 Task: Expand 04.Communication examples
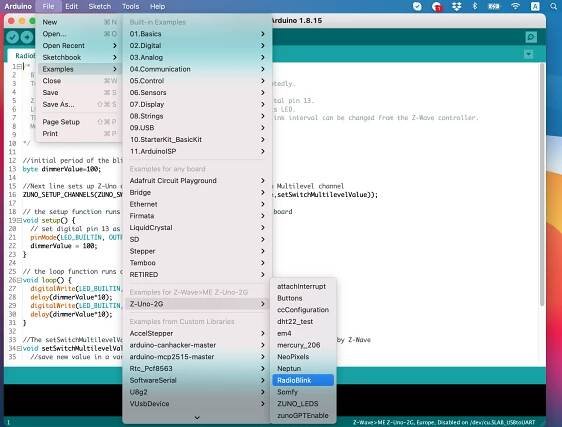coord(197,69)
